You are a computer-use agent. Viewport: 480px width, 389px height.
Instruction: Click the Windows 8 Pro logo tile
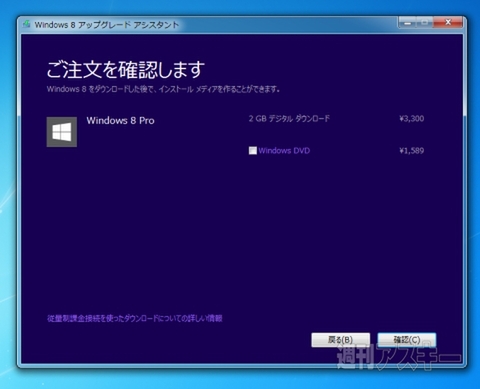62,132
